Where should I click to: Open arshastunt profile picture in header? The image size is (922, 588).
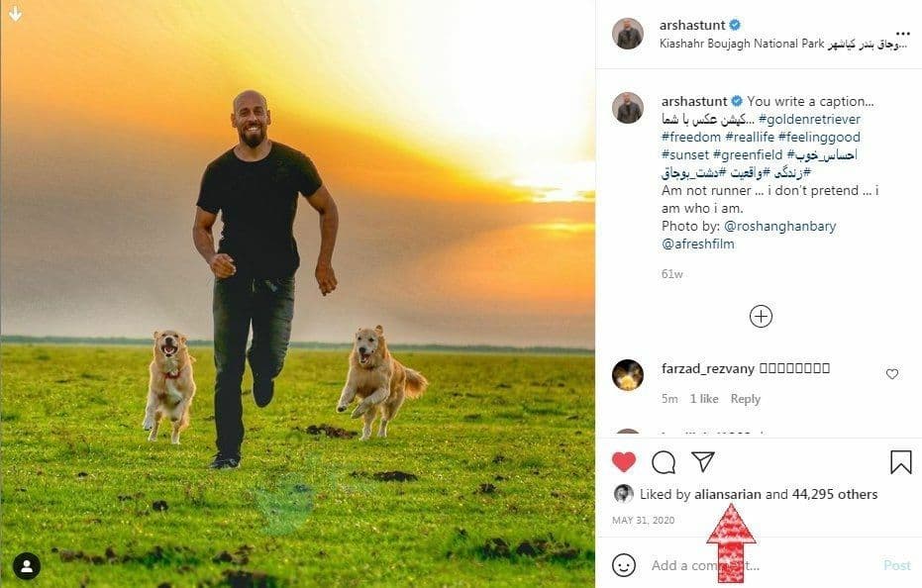coord(628,34)
